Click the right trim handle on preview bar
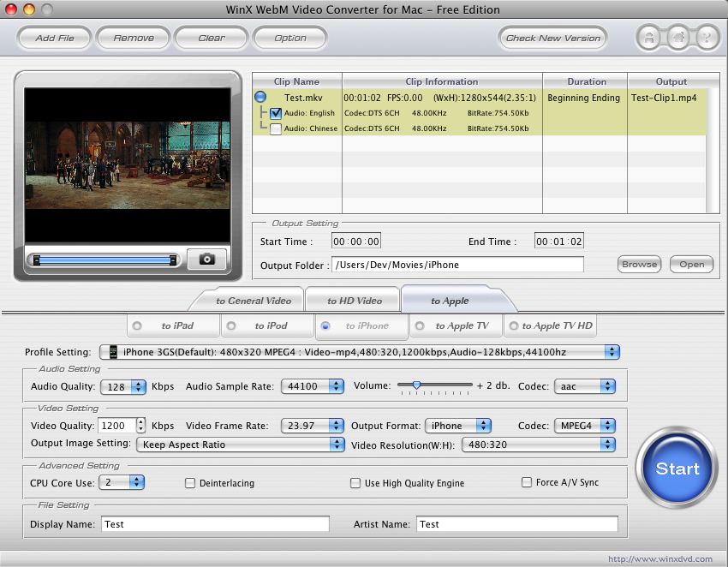Screen dimensions: 728x567 pyautogui.click(x=173, y=260)
